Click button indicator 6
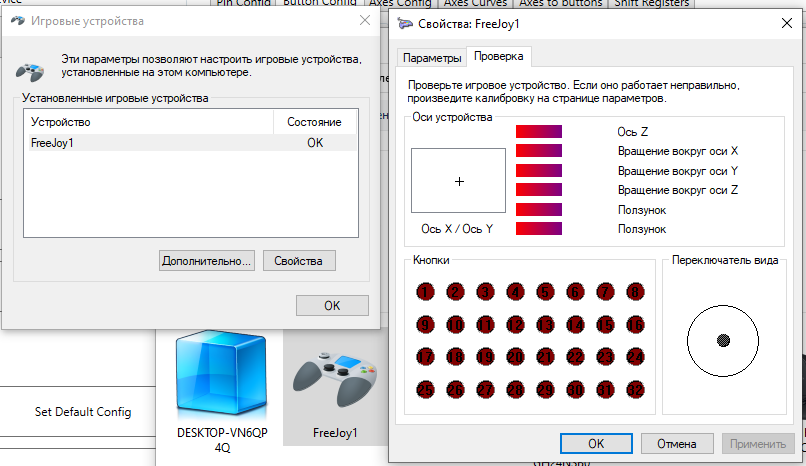The image size is (806, 466). click(x=575, y=292)
